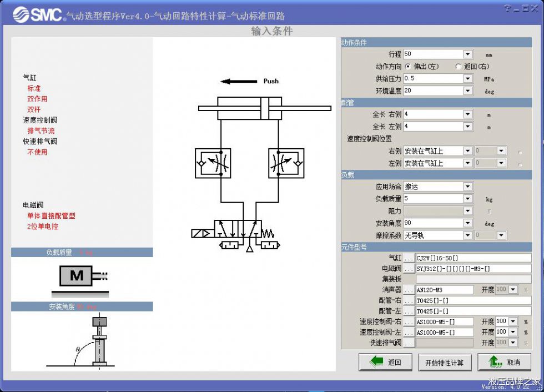Click browse button for 速度控制阀-左
The height and width of the screenshot is (392, 544).
pos(409,332)
